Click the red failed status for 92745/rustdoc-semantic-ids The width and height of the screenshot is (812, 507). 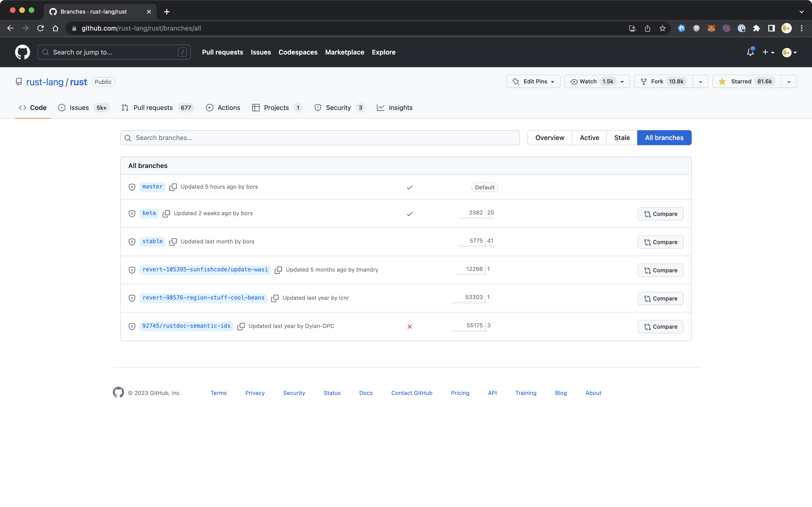(410, 327)
